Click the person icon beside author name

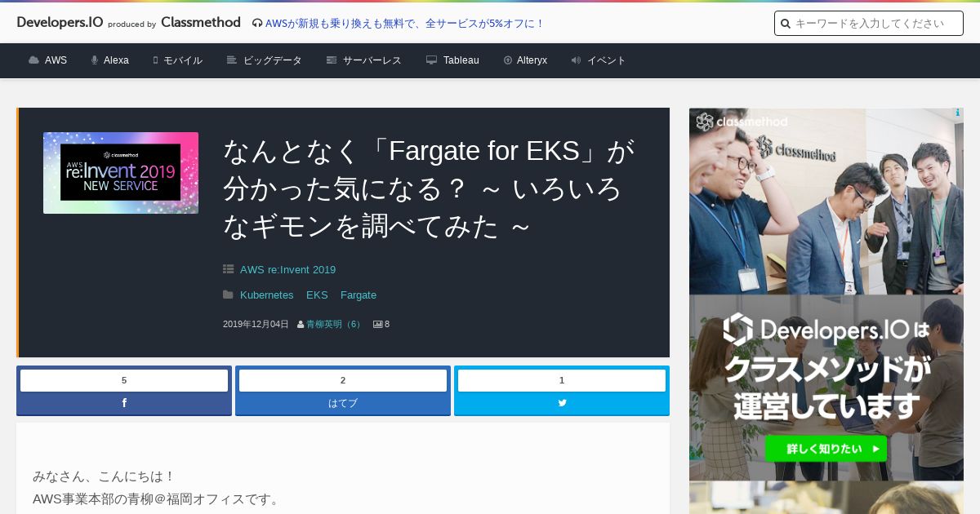pyautogui.click(x=301, y=324)
